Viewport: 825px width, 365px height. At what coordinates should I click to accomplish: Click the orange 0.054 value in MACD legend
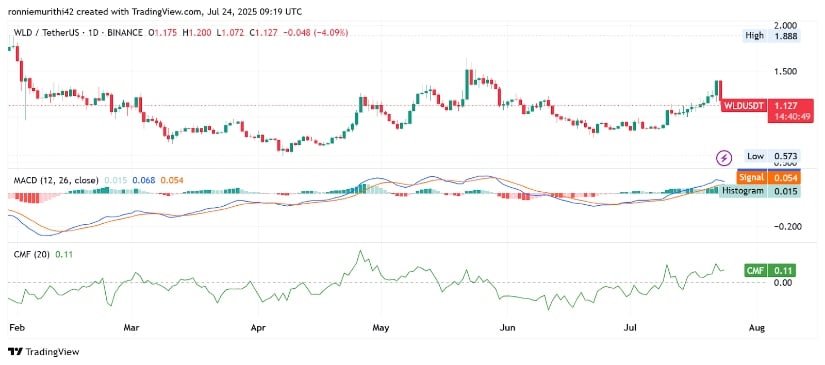[172, 180]
